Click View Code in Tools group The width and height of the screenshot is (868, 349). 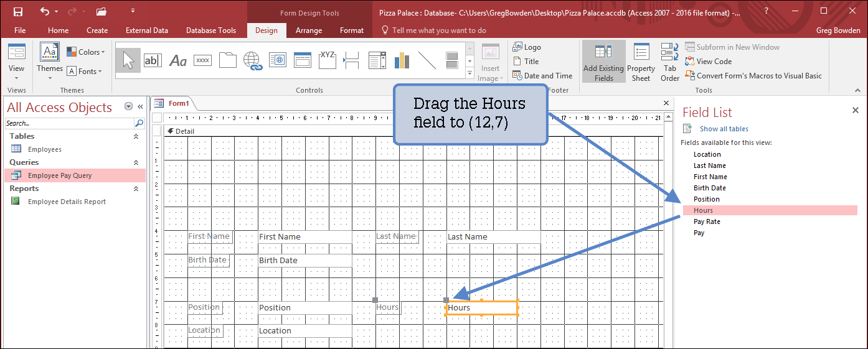709,62
